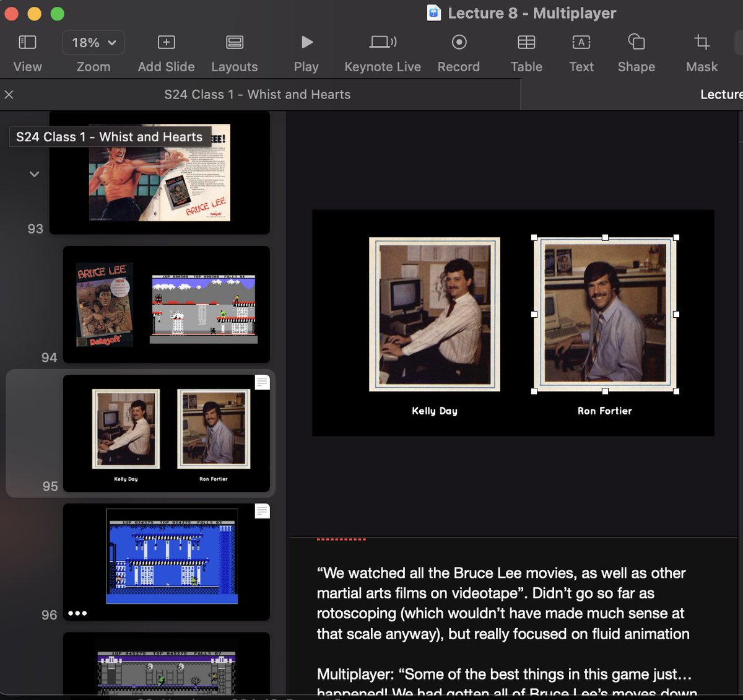Select slide 94 thumbnail
Viewport: 743px width, 700px height.
click(x=166, y=304)
